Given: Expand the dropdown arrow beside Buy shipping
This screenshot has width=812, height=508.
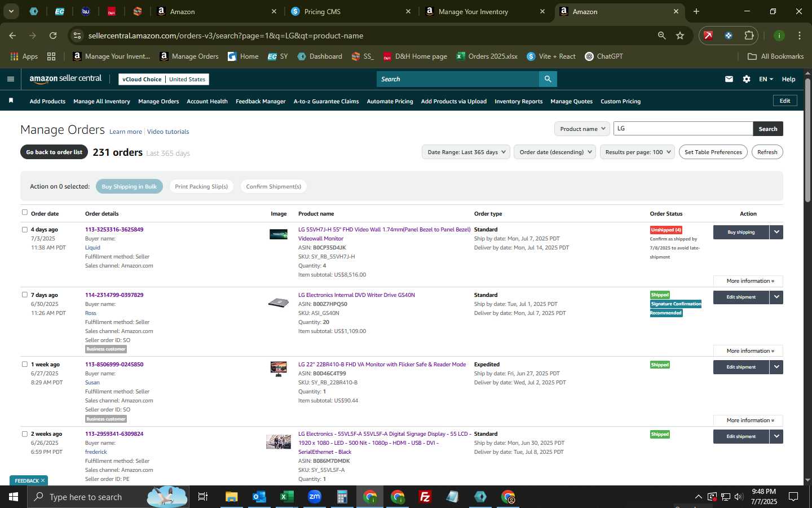Looking at the screenshot, I should pyautogui.click(x=776, y=232).
